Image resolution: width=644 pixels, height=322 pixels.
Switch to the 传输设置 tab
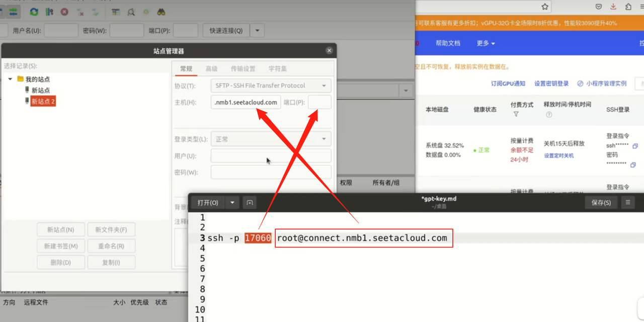tap(243, 69)
